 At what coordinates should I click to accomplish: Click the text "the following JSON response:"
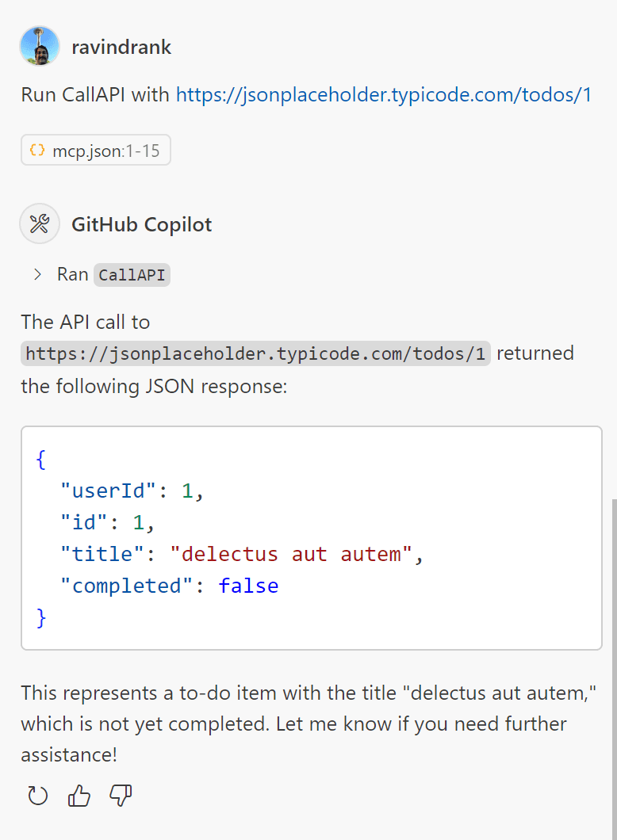(154, 386)
